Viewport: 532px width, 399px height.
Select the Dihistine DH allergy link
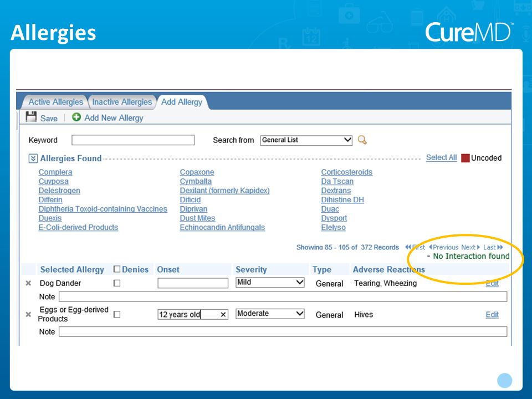point(342,199)
